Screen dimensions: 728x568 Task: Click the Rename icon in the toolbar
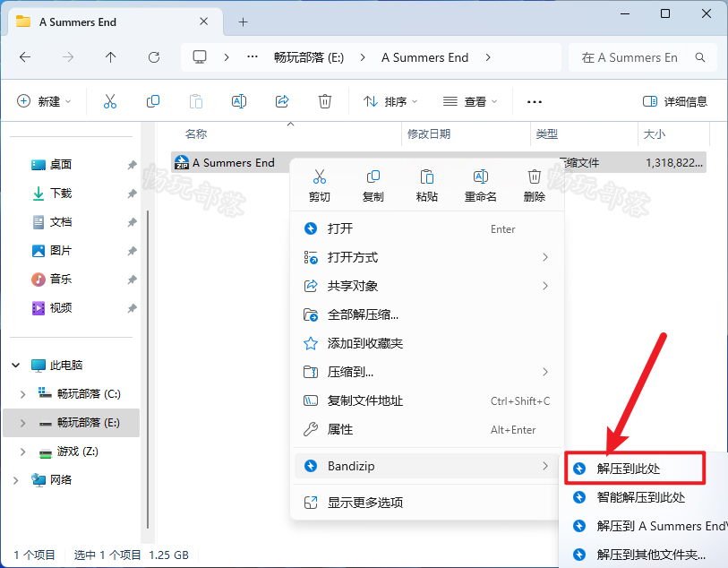(239, 101)
